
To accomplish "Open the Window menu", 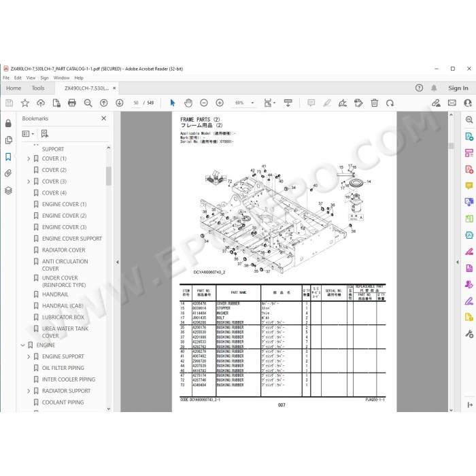I will (x=62, y=78).
